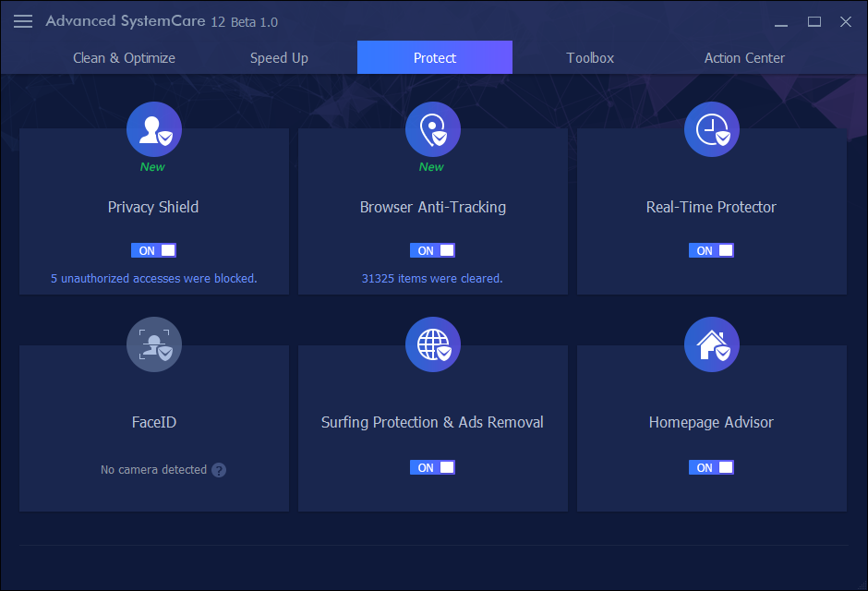
Task: Click the Browser Anti-Tracking icon
Action: (433, 129)
